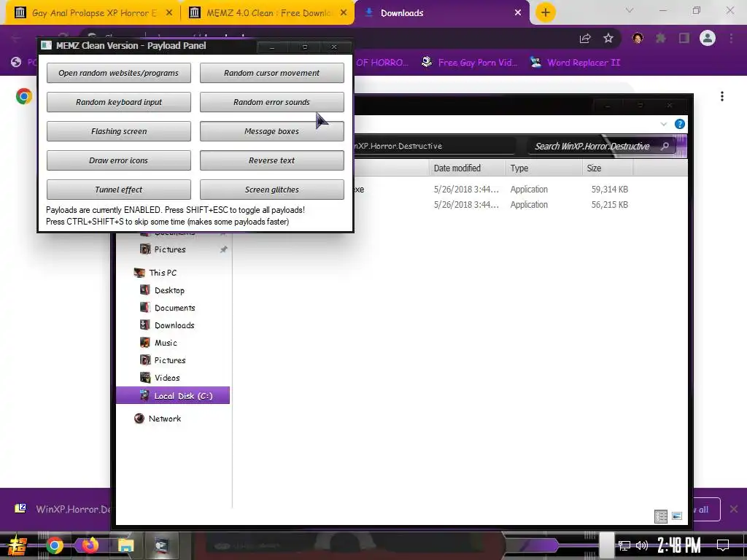Close the browser downloads bar

[x=734, y=509]
